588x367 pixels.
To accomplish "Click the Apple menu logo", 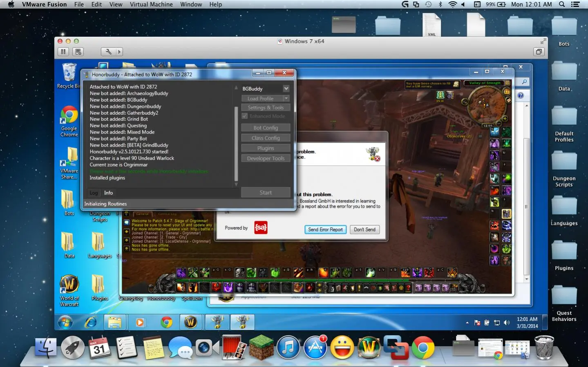I will 11,4.
